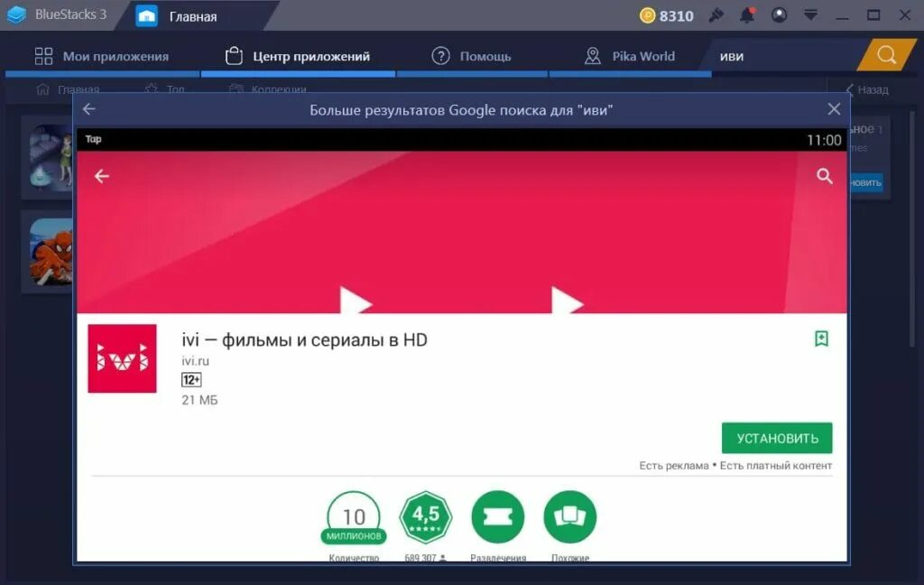Open the ivi.ru developer link

pos(195,361)
